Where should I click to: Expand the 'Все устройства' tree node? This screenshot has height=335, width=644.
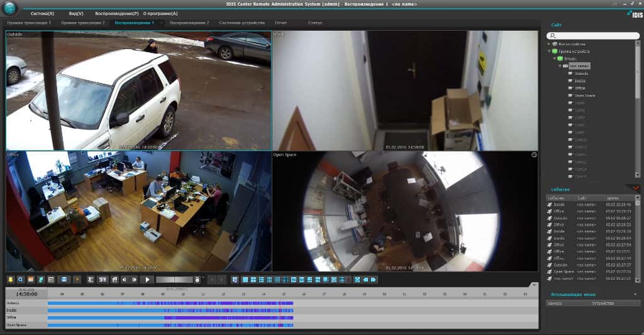tap(548, 44)
